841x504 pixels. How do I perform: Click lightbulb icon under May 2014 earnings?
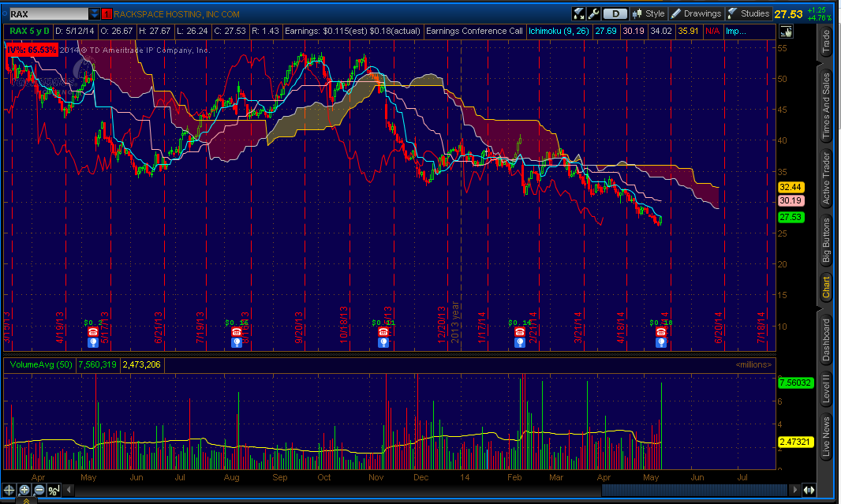click(661, 342)
